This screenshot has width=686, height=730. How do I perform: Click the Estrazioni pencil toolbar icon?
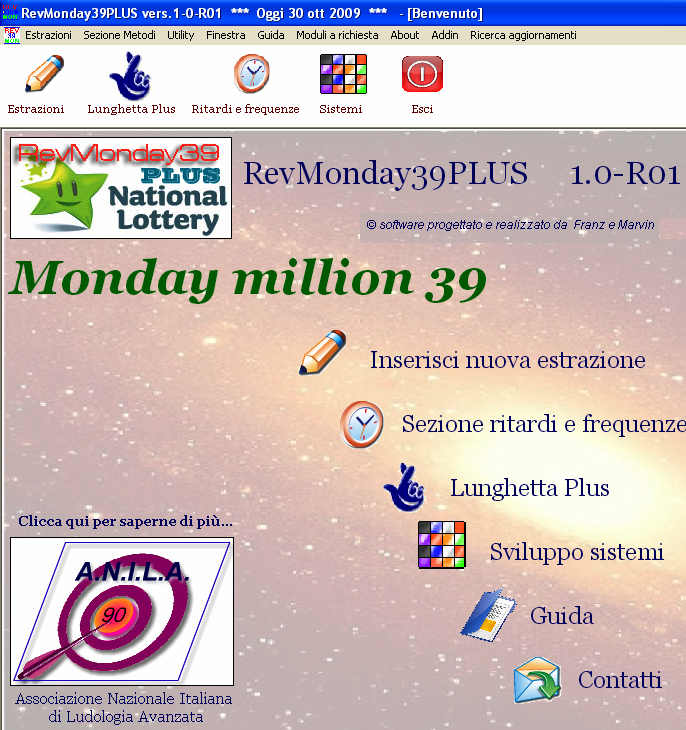click(44, 74)
